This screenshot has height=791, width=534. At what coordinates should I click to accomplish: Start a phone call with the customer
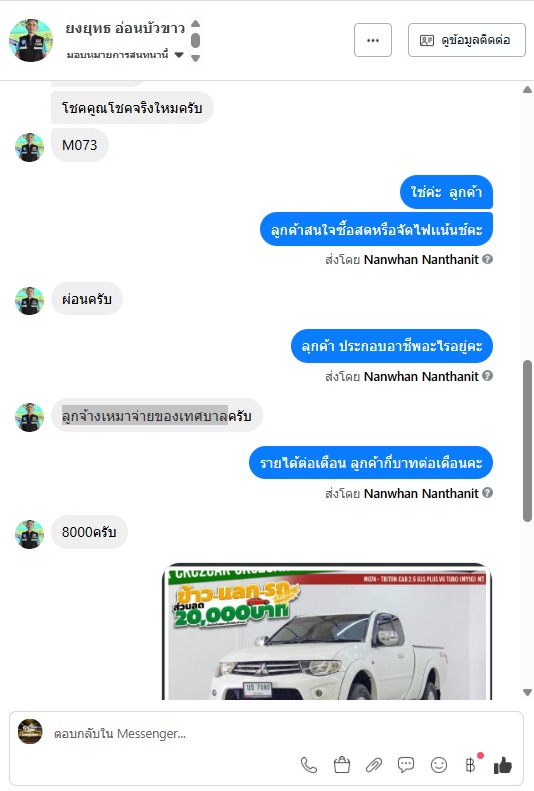309,765
